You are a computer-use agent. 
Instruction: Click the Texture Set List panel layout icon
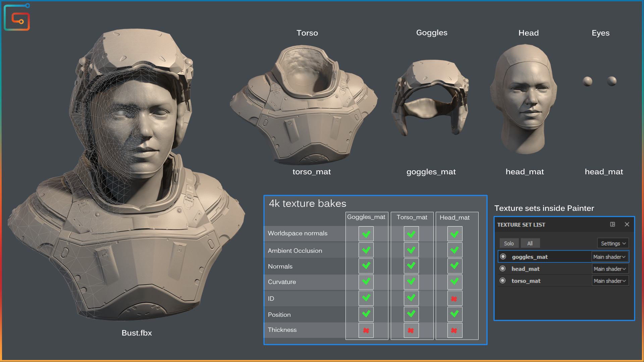coord(612,224)
